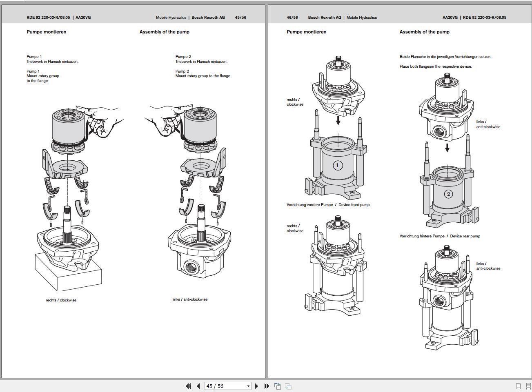Click the circled number 1 in the front pump diagram
This screenshot has width=532, height=392.
pyautogui.click(x=337, y=165)
